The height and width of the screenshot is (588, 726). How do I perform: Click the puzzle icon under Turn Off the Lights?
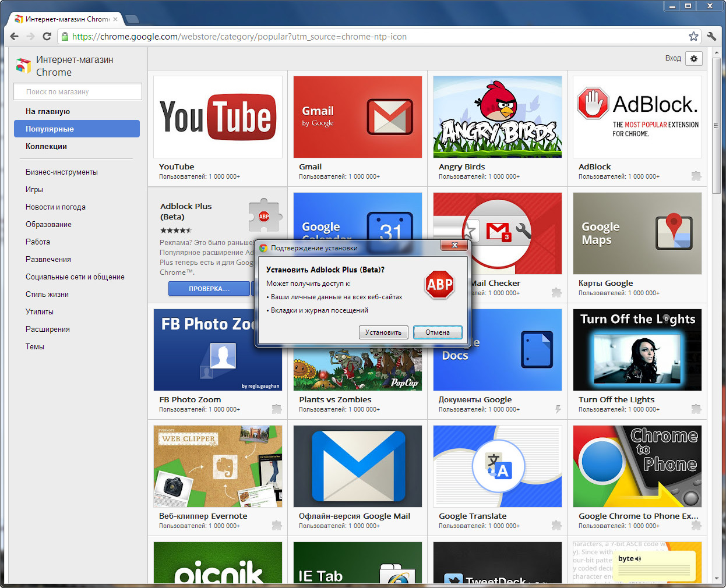click(x=696, y=409)
